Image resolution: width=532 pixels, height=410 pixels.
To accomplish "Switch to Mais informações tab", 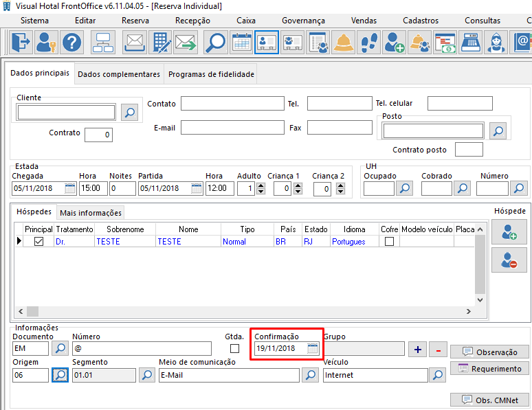I will coord(91,213).
